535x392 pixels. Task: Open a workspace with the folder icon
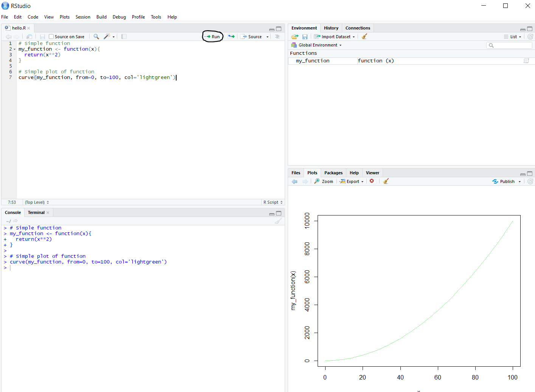(295, 36)
